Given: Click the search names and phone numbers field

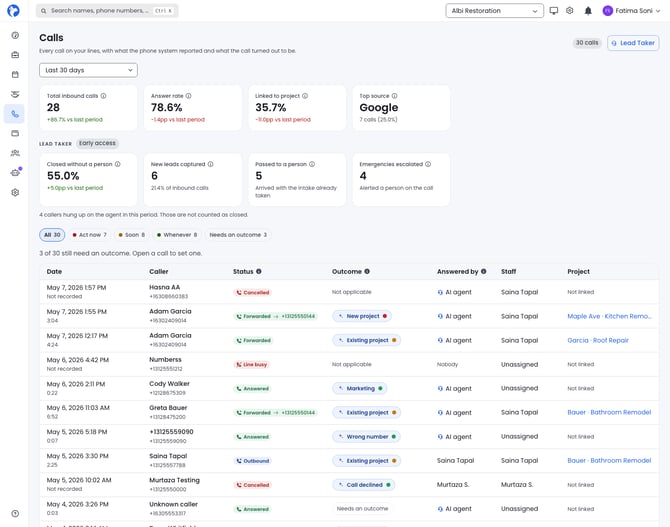Looking at the screenshot, I should click(107, 11).
